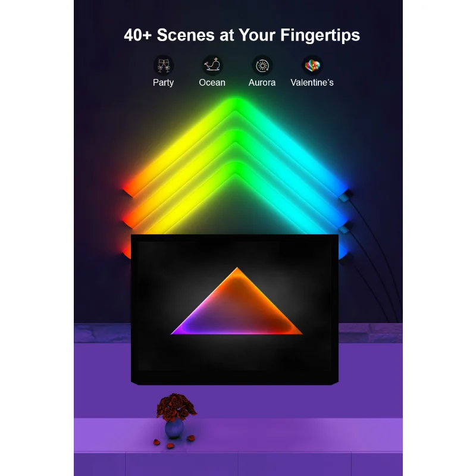Choose the Ocean scene whale icon
476x476 pixels.
pos(212,65)
